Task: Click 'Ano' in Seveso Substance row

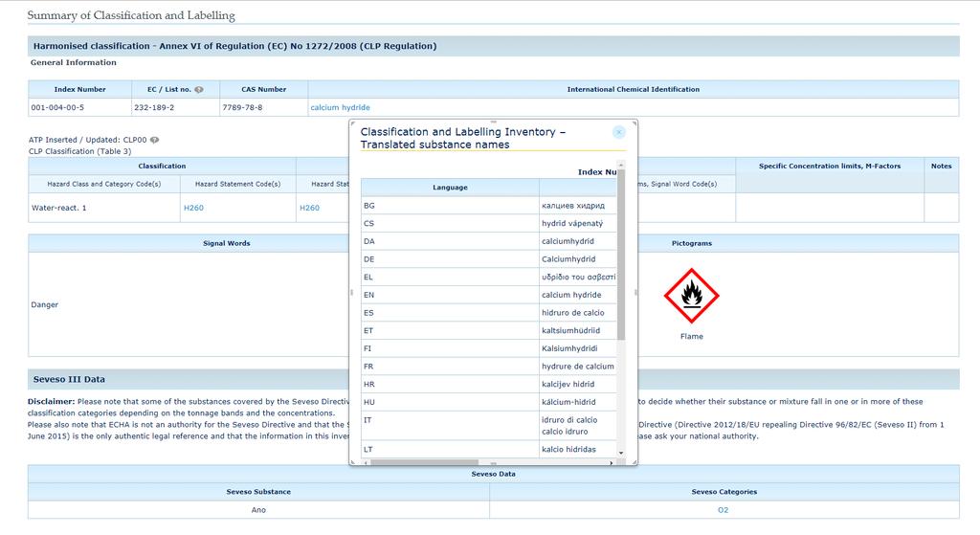Action: pyautogui.click(x=258, y=510)
